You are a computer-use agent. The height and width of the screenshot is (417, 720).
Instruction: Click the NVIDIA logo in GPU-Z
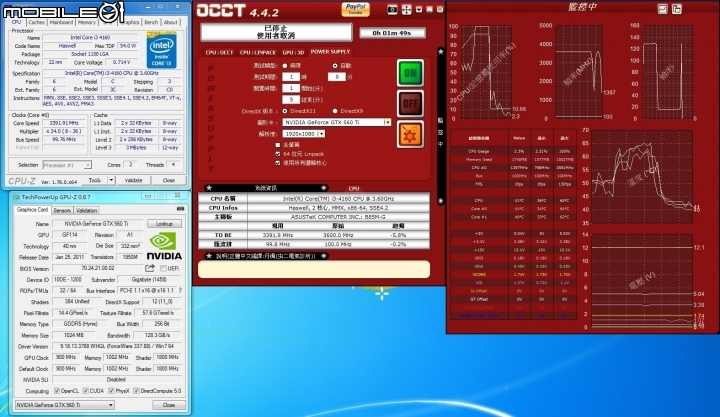point(164,246)
